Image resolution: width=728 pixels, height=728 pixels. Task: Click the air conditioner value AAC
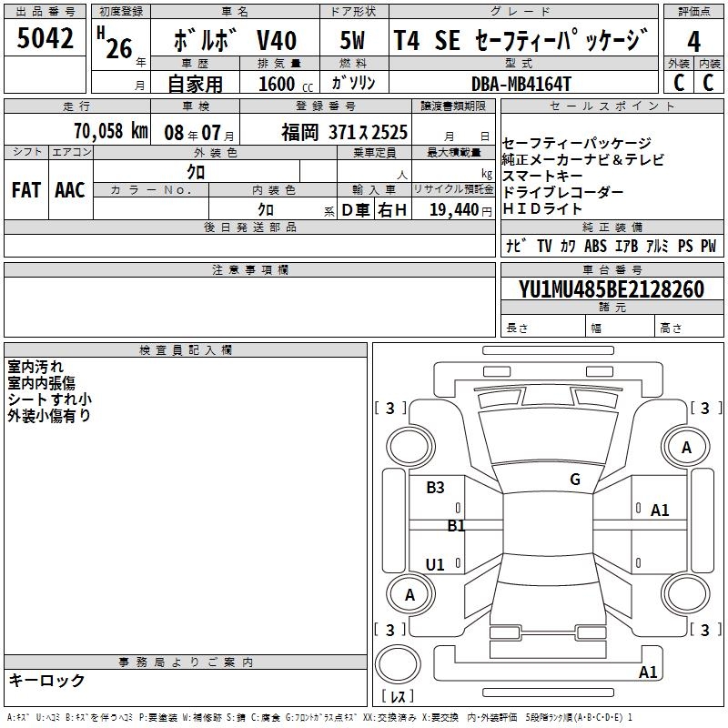(70, 190)
